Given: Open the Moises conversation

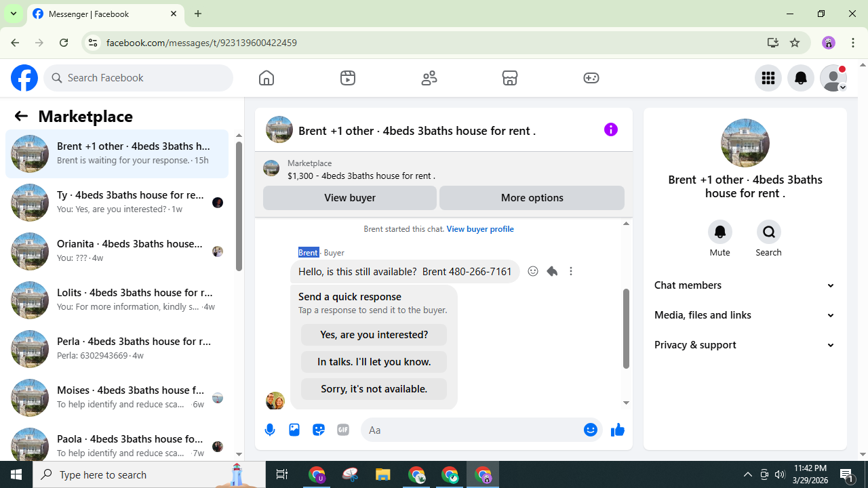Looking at the screenshot, I should [x=117, y=397].
